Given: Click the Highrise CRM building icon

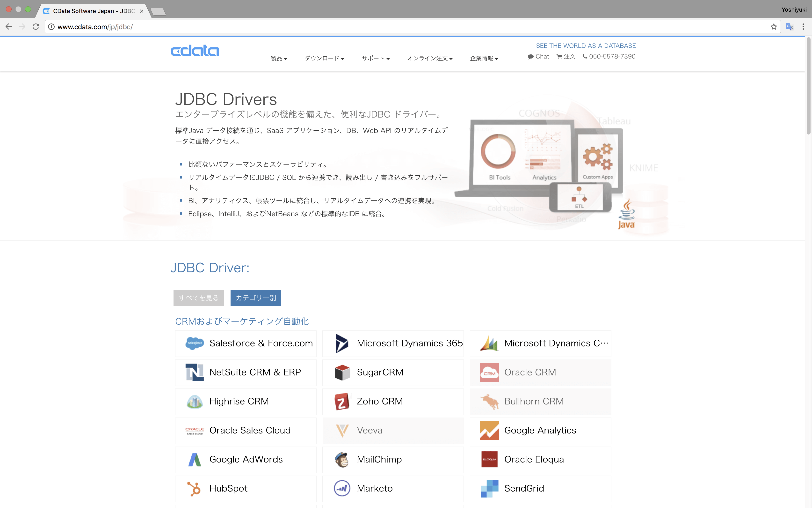Looking at the screenshot, I should [195, 401].
